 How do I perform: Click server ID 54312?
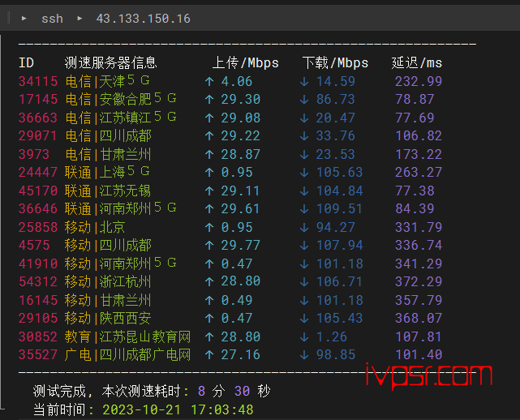click(x=38, y=281)
